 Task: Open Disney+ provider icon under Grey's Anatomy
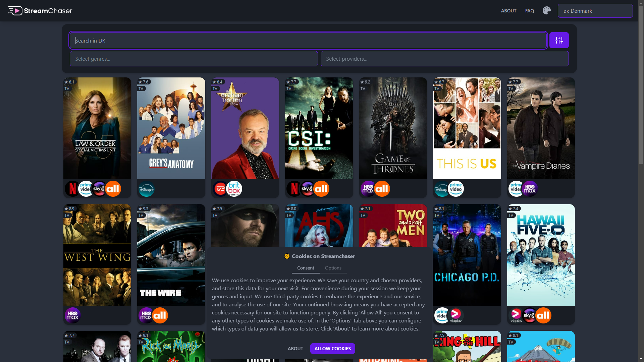pyautogui.click(x=147, y=188)
